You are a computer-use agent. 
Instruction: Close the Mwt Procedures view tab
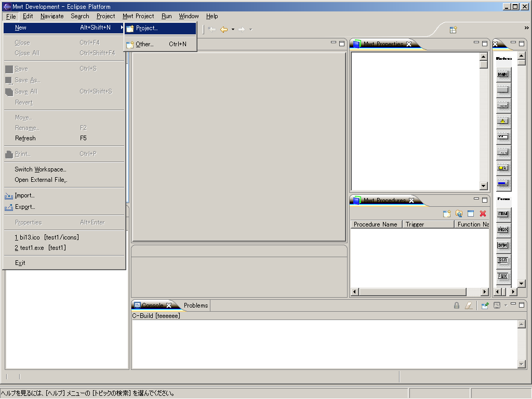(x=411, y=201)
